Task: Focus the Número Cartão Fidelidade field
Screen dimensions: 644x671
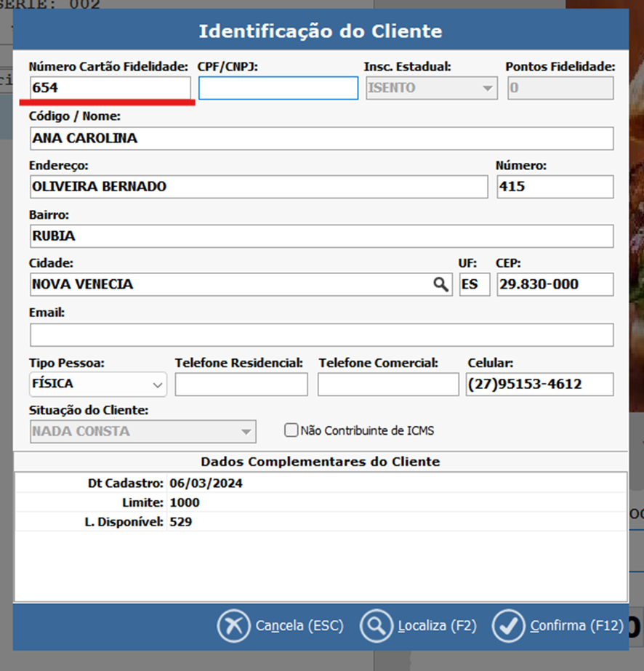Action: (109, 88)
